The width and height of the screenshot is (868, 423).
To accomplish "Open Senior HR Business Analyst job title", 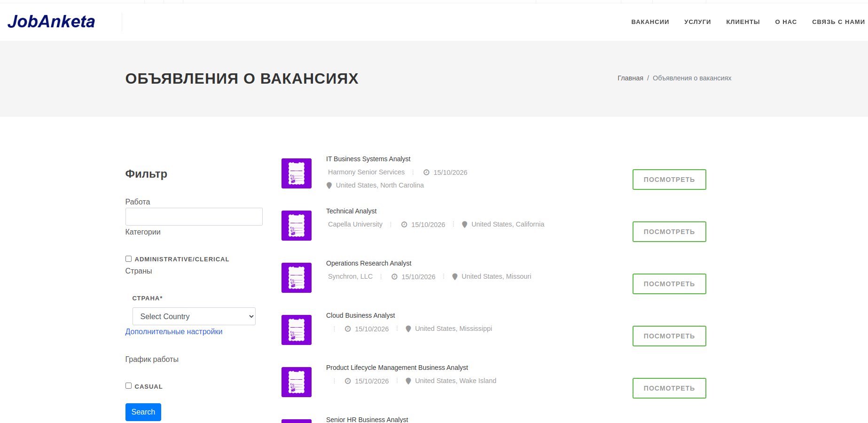I will click(x=367, y=419).
